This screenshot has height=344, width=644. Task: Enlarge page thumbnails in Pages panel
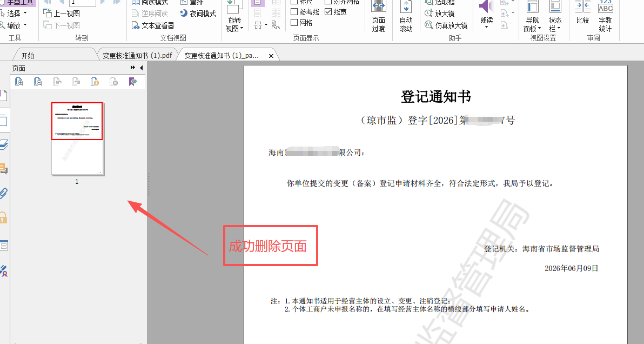point(19,81)
